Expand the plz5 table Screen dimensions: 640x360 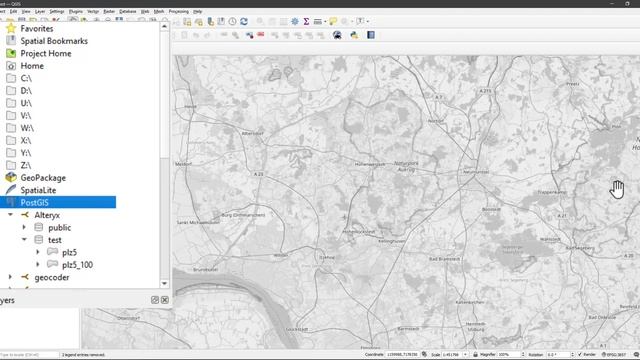pos(38,252)
